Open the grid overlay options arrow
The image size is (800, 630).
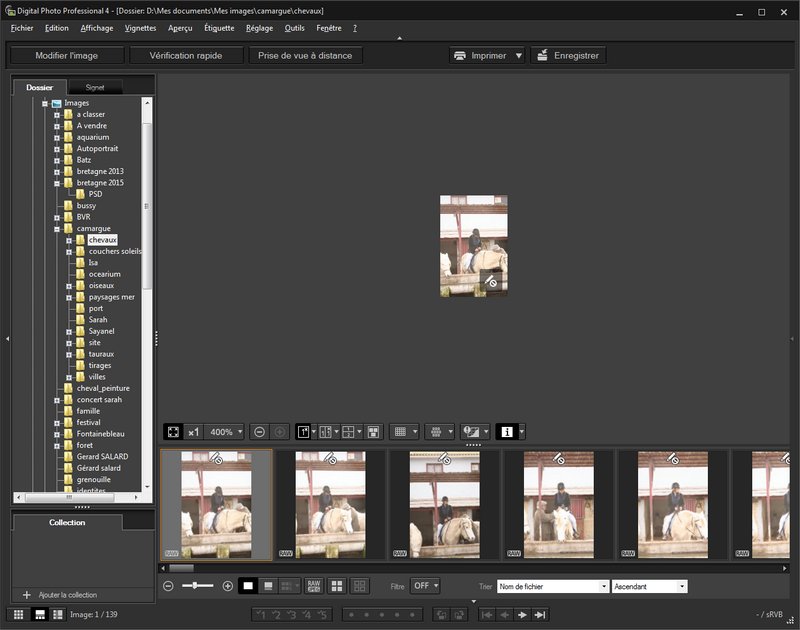click(415, 432)
